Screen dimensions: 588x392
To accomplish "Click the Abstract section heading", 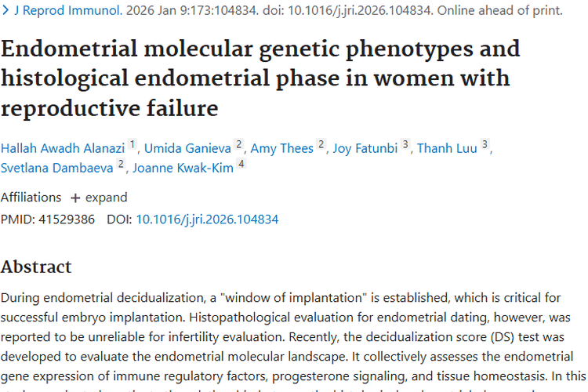I will 36,267.
